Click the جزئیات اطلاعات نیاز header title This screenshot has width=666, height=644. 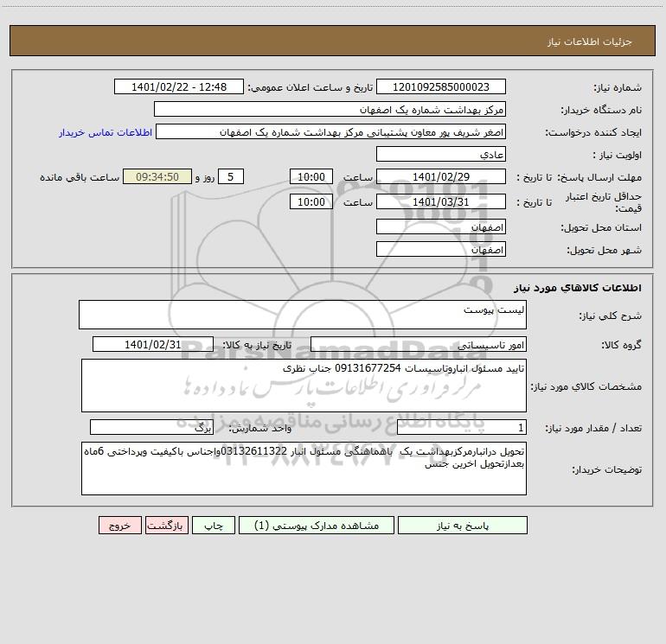[590, 41]
